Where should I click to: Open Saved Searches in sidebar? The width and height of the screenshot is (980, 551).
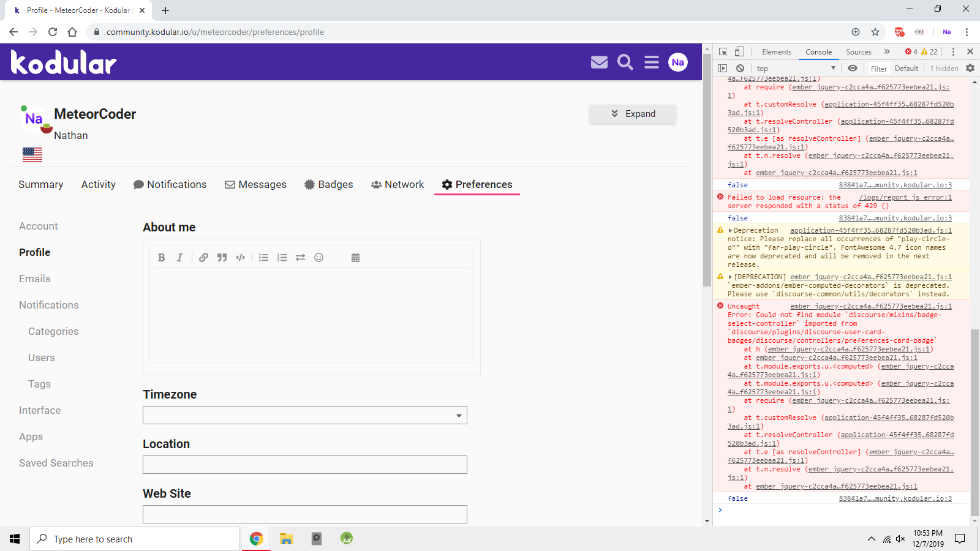56,463
